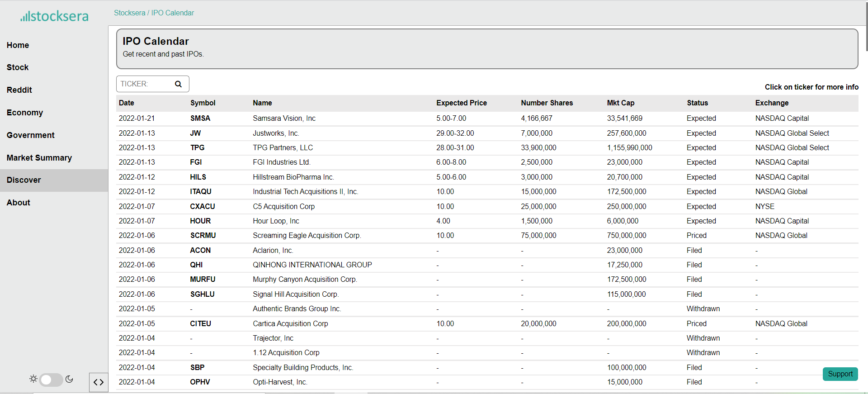Click the 'Click on ticker for more info' note
The height and width of the screenshot is (394, 868).
[x=811, y=87]
